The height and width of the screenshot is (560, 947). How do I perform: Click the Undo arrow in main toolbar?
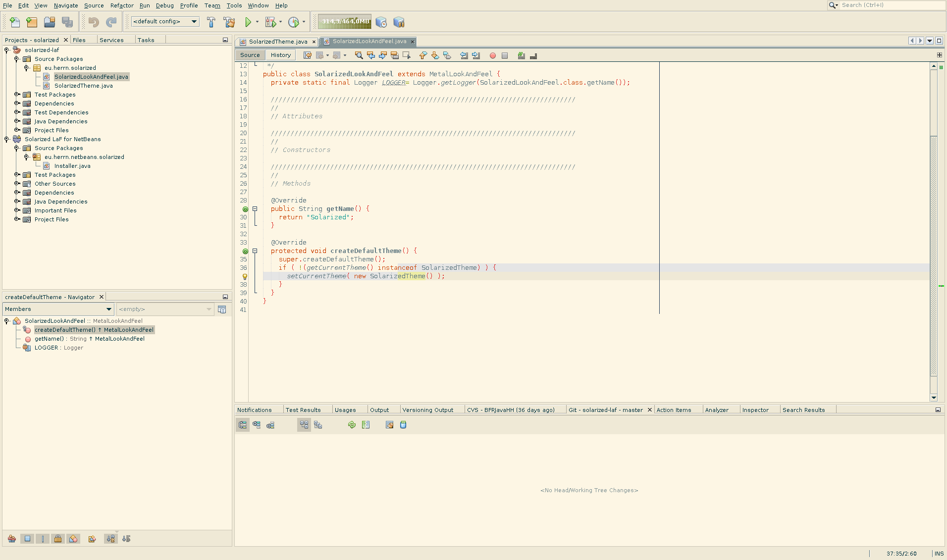[x=94, y=22]
